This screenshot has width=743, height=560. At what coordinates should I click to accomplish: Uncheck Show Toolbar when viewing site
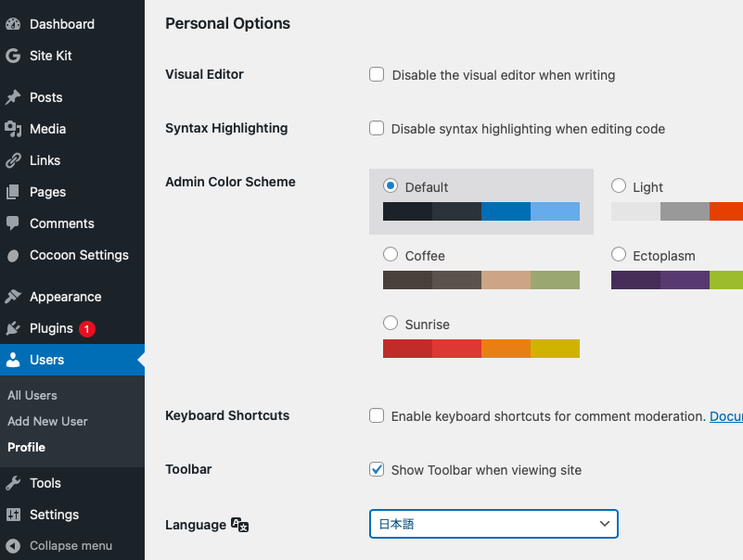[377, 469]
